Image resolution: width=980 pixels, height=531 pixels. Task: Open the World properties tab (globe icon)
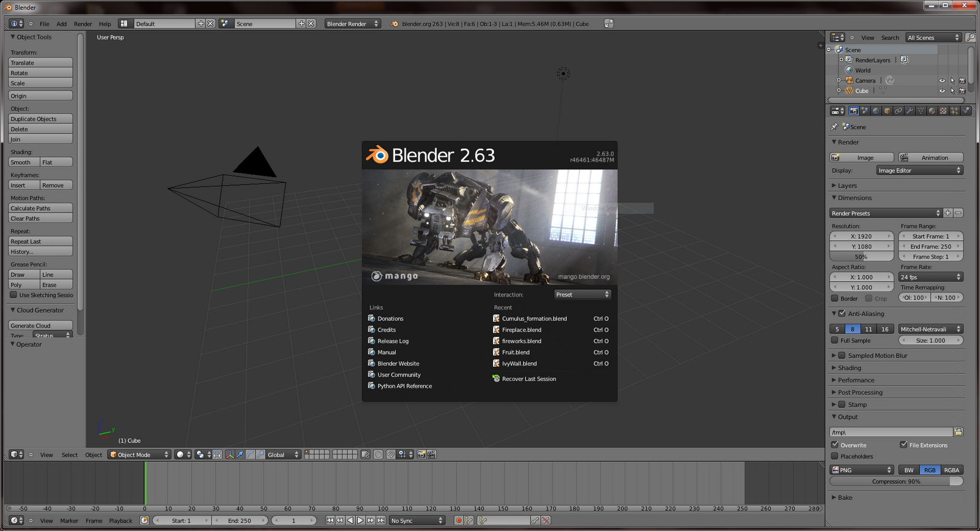click(876, 111)
